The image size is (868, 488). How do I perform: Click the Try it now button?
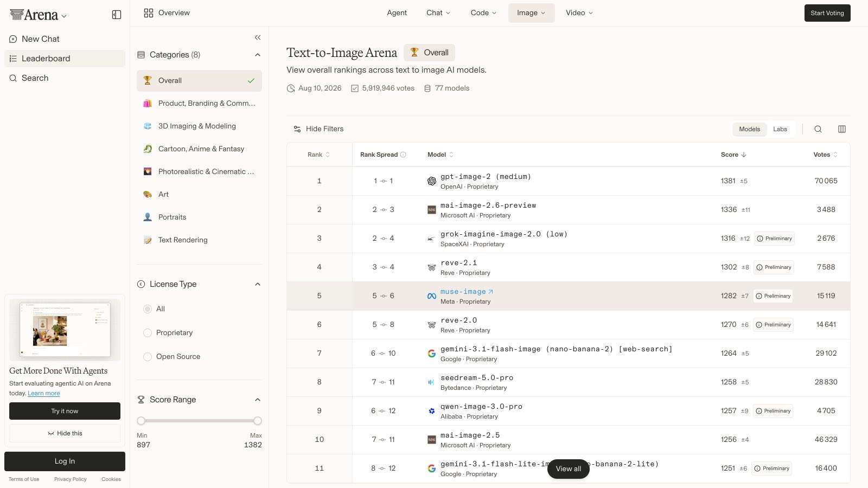(65, 411)
